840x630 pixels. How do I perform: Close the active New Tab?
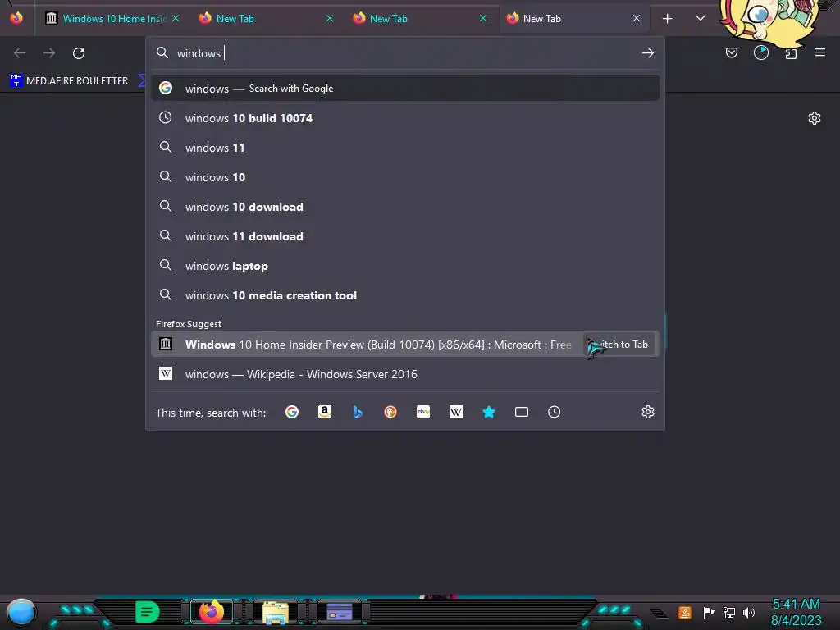[637, 18]
